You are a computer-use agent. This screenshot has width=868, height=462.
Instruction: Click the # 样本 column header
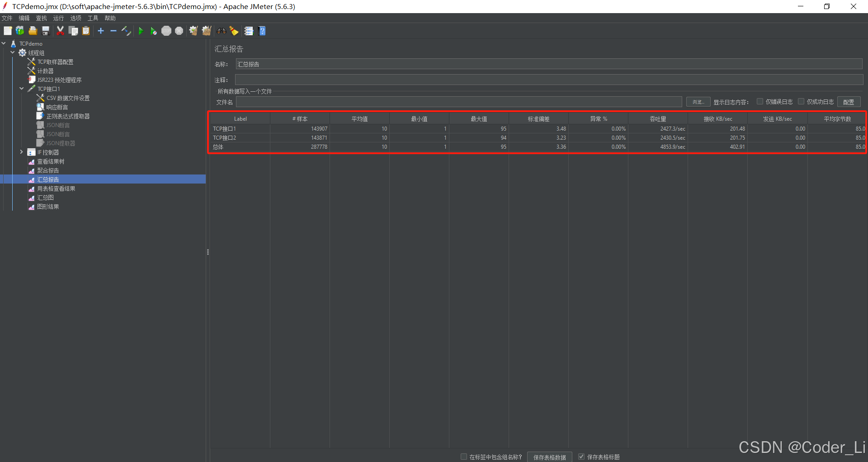coord(300,119)
